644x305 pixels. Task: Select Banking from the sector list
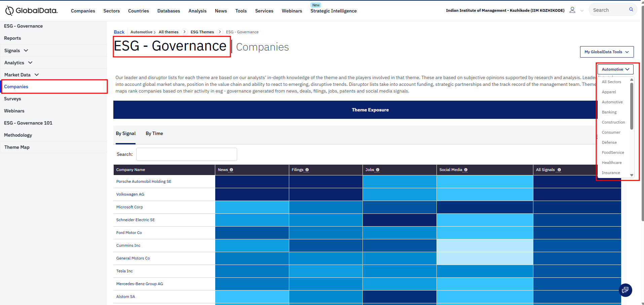pyautogui.click(x=609, y=112)
